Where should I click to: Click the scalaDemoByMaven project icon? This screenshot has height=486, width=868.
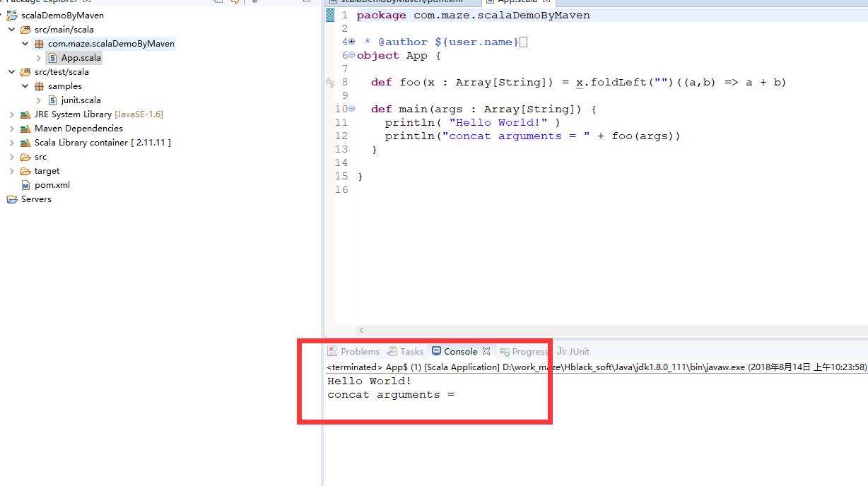click(12, 16)
